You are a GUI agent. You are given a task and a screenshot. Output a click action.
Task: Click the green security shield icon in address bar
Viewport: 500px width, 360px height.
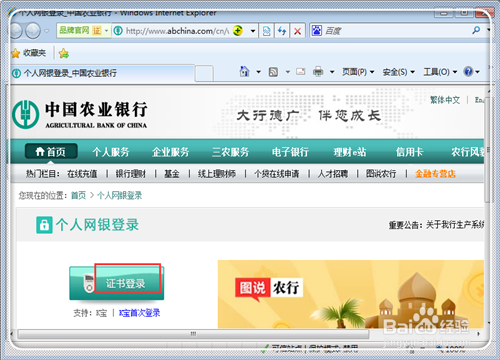coord(238,31)
